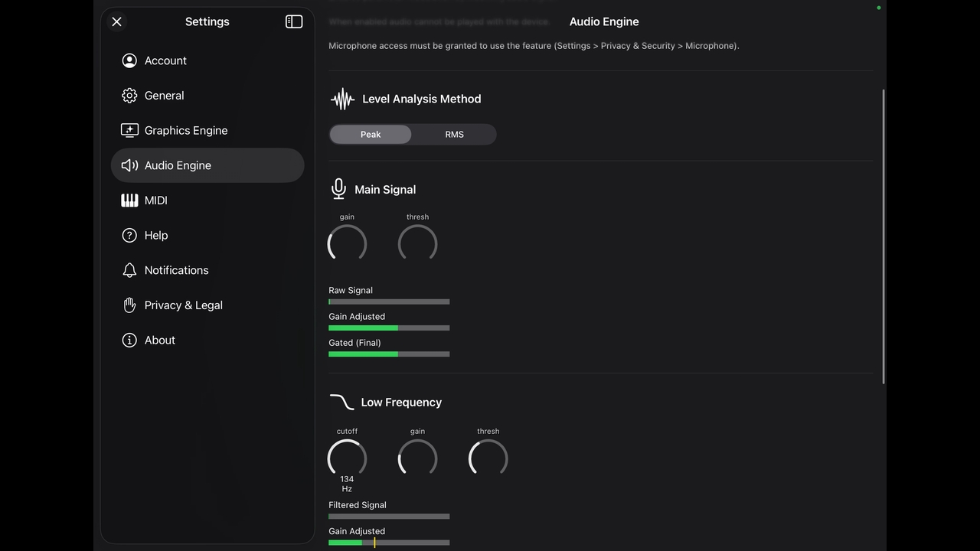The image size is (980, 551).
Task: Close the Settings panel
Action: pos(116,21)
